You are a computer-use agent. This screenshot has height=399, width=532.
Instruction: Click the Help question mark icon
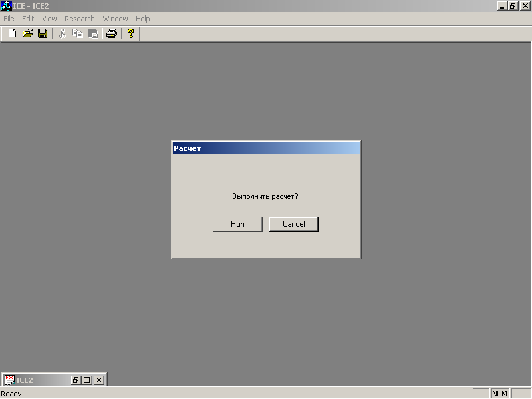click(130, 33)
